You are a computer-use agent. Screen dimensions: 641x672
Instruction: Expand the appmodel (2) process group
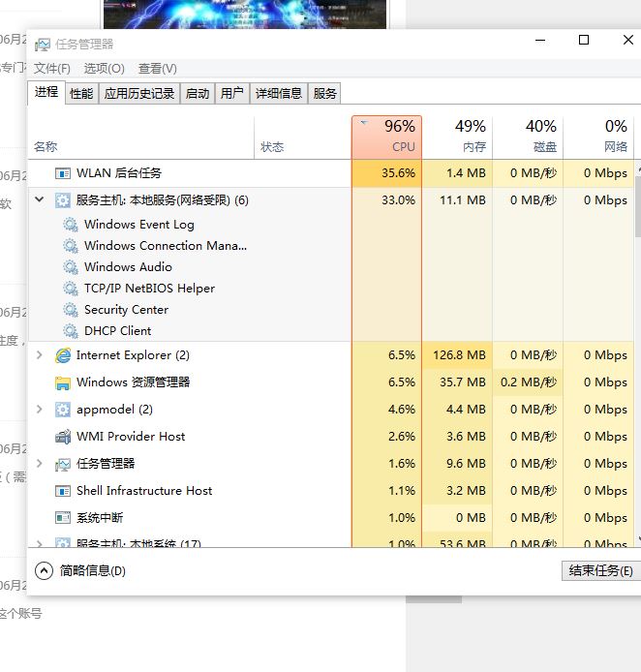40,410
